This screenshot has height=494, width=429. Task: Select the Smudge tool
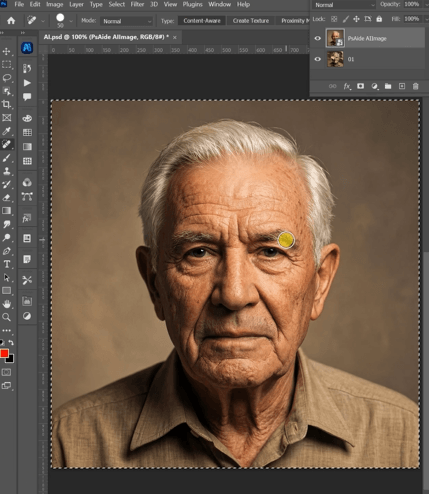point(6,224)
